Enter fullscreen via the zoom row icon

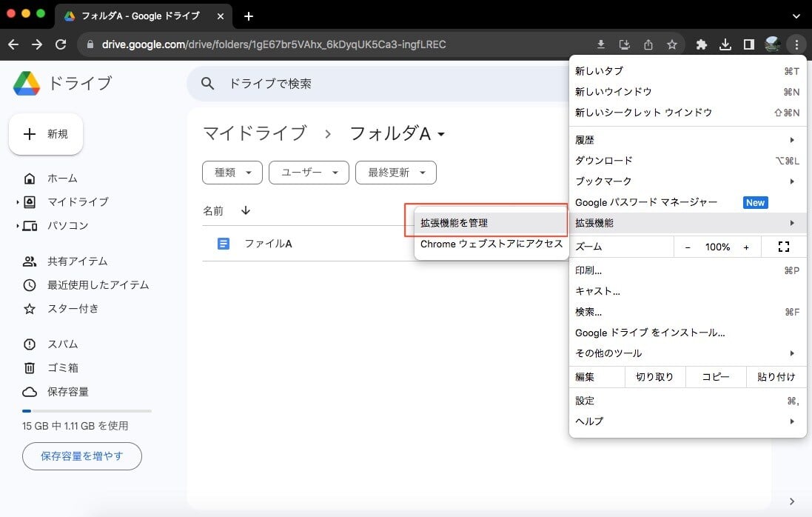coord(784,247)
